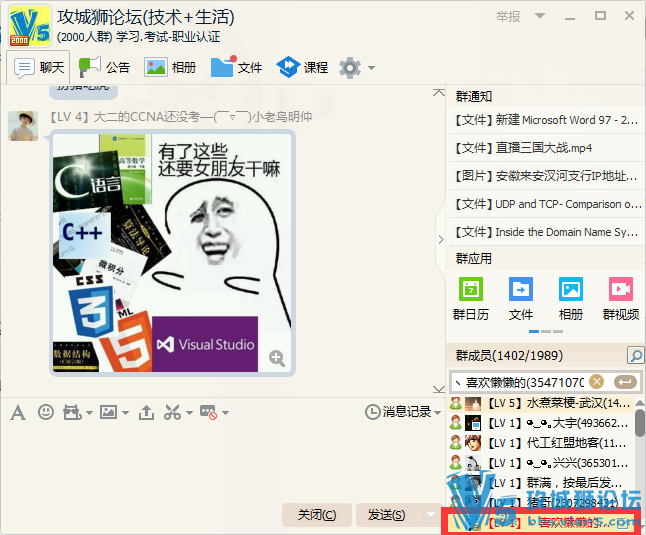Click the 群通知 header

pyautogui.click(x=474, y=96)
